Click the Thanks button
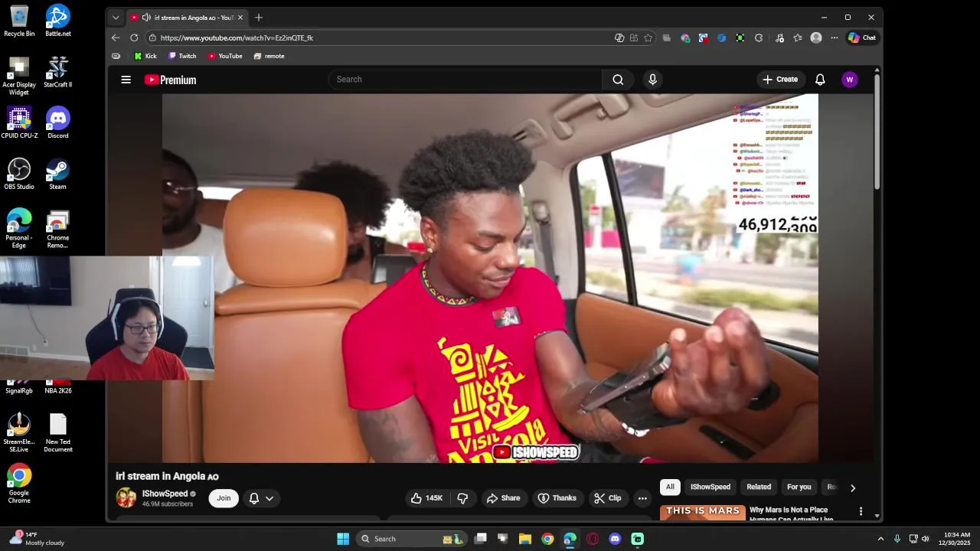Screen dimensions: 980x551 coord(557,498)
